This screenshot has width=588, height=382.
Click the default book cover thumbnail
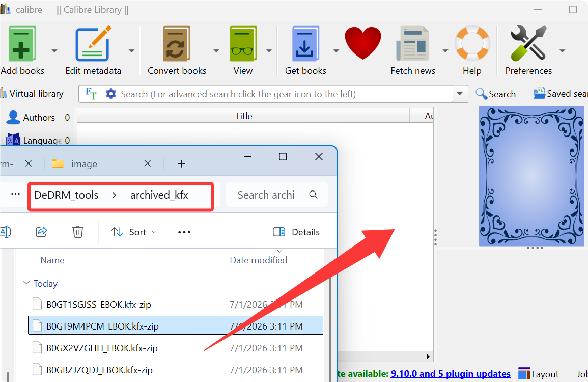[x=531, y=176]
